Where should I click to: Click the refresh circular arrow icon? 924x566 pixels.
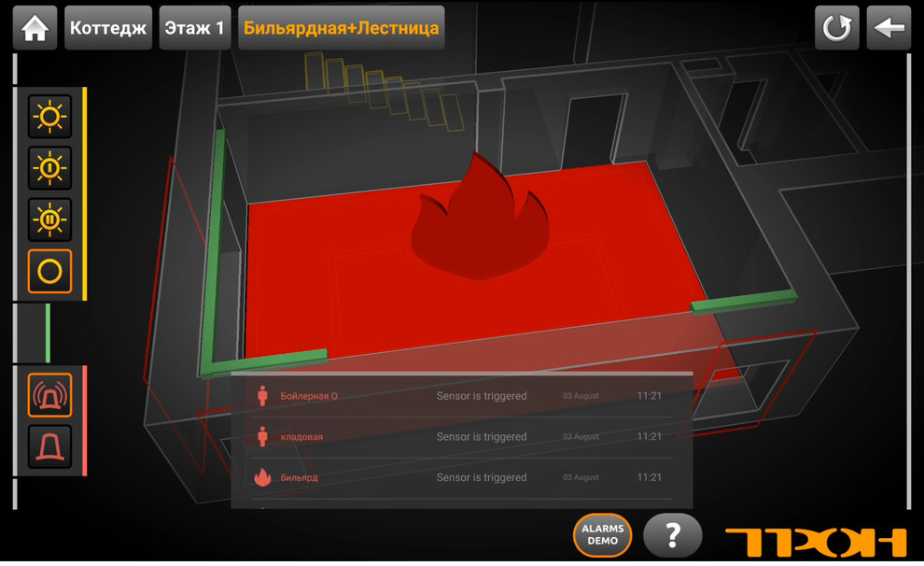(x=835, y=28)
